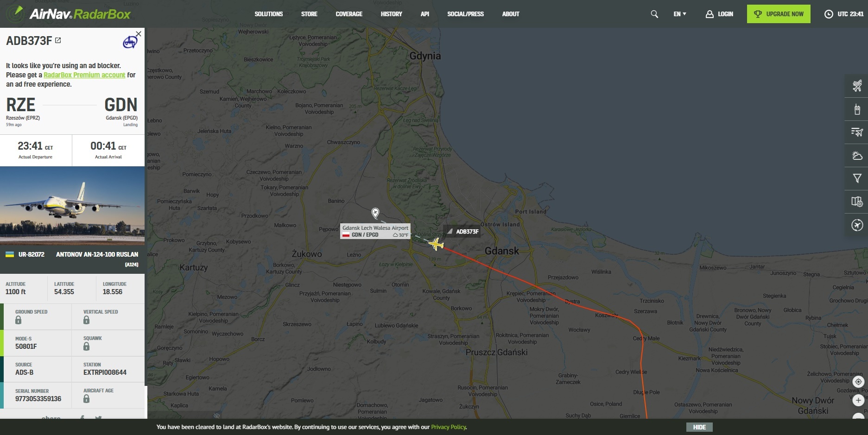Click the Gdansk Lech Walesa Airport label
The width and height of the screenshot is (868, 435).
coord(375,231)
